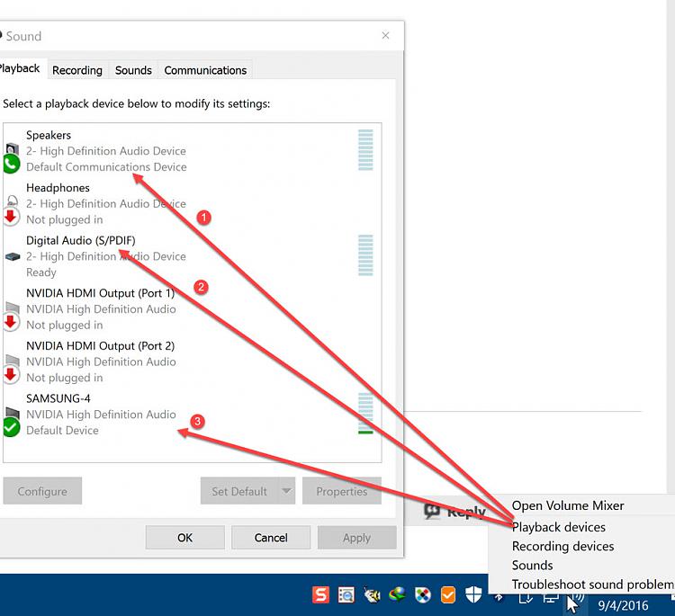
Task: Choose Open Volume Mixer from context menu
Action: 568,505
